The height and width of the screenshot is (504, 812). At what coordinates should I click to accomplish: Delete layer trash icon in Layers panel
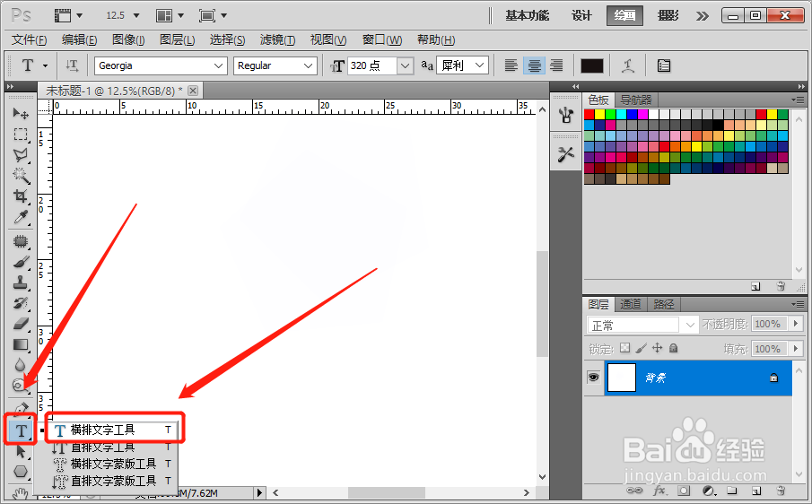pyautogui.click(x=781, y=490)
